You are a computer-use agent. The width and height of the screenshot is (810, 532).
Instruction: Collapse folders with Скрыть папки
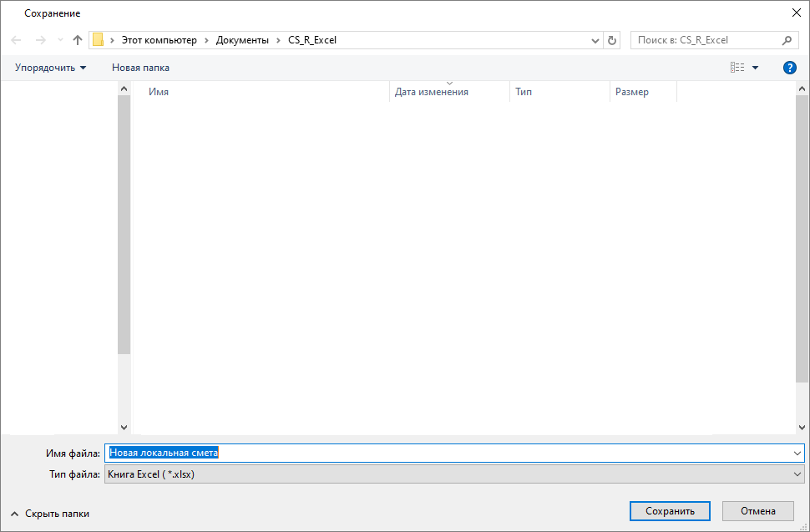(50, 514)
